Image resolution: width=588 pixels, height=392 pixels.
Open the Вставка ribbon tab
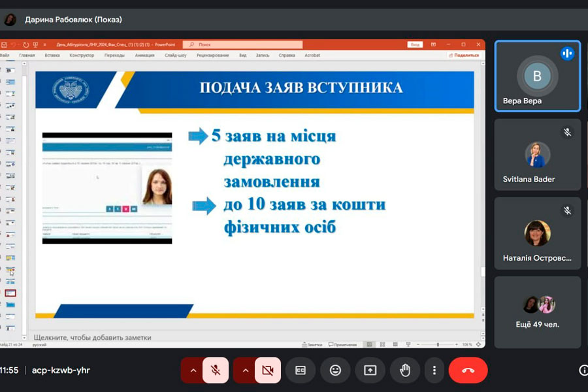52,56
